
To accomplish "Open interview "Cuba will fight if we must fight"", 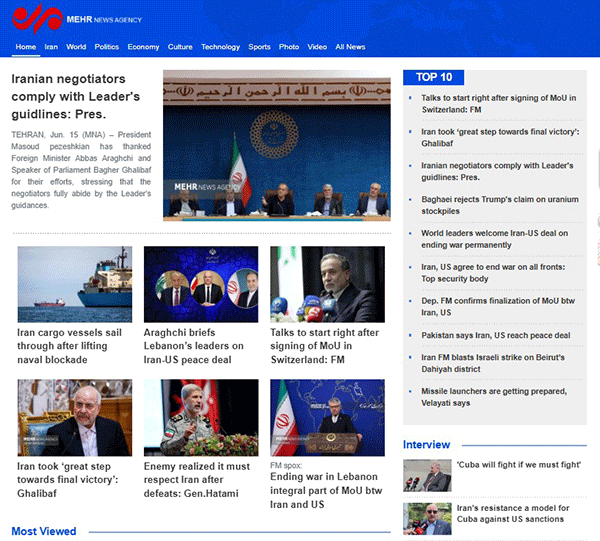I will click(x=518, y=465).
